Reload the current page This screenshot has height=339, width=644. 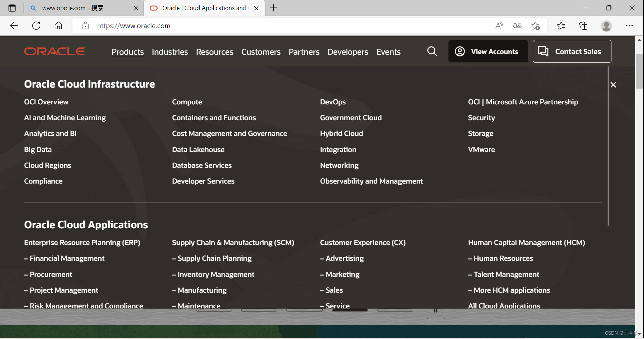36,26
